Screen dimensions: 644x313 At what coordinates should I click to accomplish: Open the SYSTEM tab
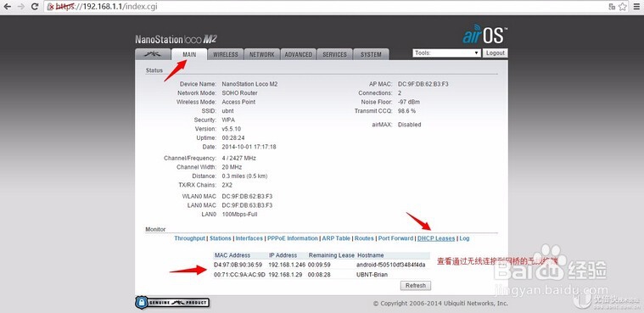pyautogui.click(x=371, y=54)
